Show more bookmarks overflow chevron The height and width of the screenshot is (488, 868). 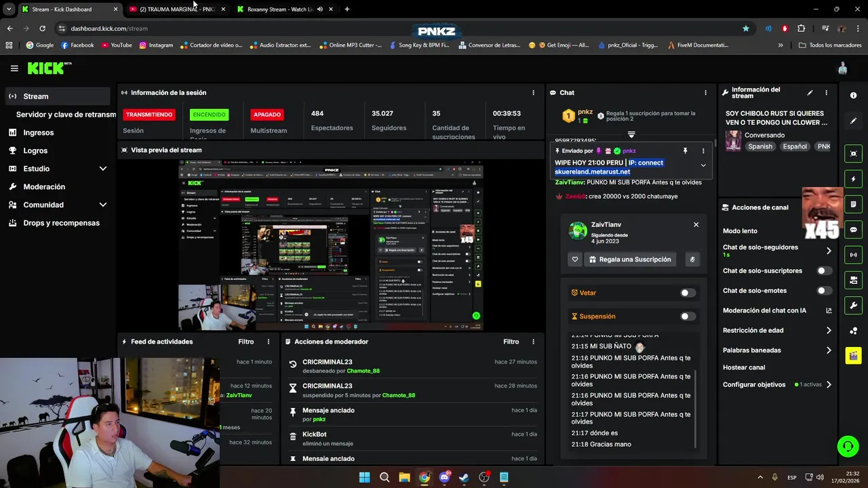click(781, 45)
